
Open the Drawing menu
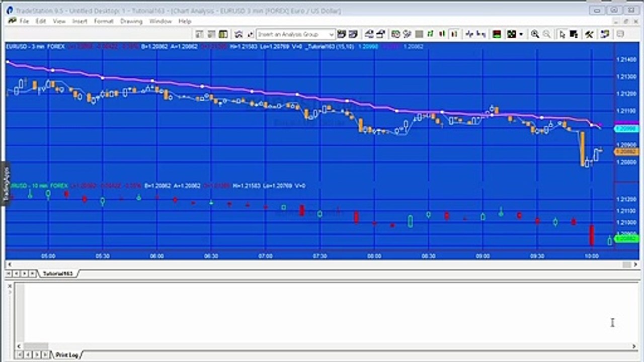131,21
